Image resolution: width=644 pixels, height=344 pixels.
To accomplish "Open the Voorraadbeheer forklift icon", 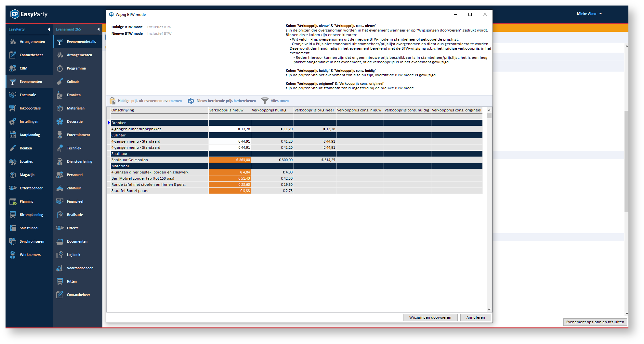I will pos(60,268).
